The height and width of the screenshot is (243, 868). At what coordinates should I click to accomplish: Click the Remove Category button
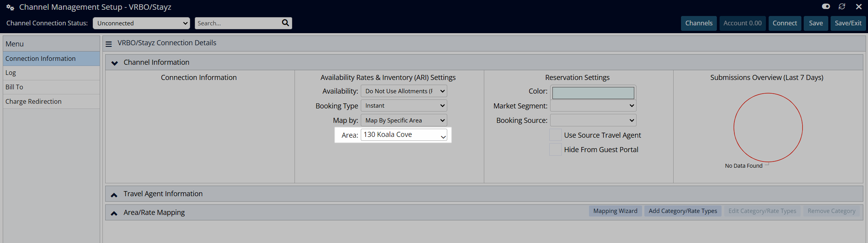click(x=832, y=211)
